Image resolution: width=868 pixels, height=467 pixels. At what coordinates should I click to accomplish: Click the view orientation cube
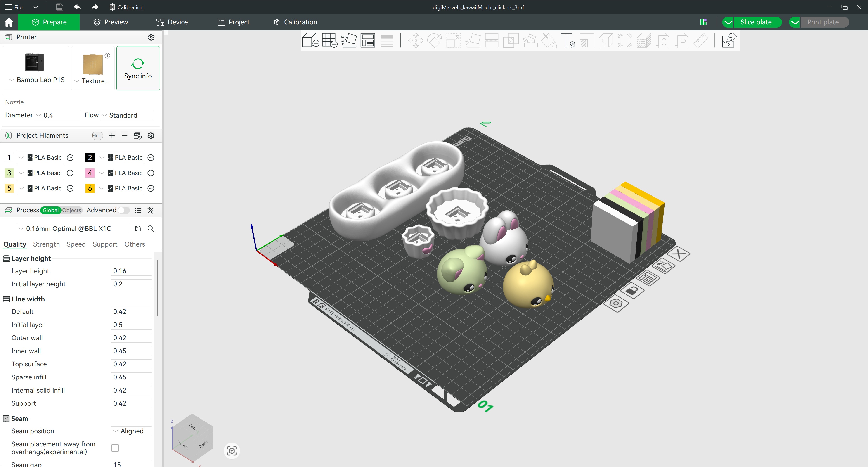click(192, 438)
